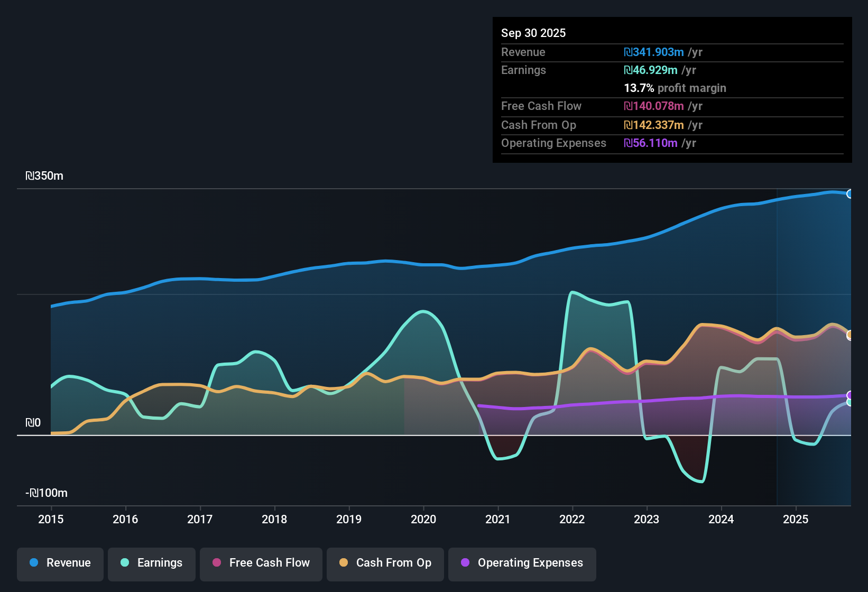Click the pink Free Cash Flow legend dot
Viewport: 868px width, 592px height.
click(217, 563)
